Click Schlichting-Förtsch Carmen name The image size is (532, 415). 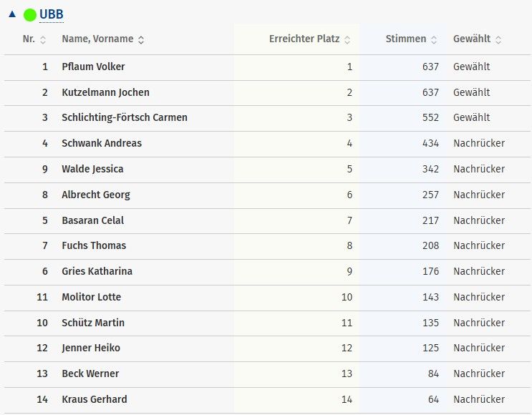[x=125, y=117]
